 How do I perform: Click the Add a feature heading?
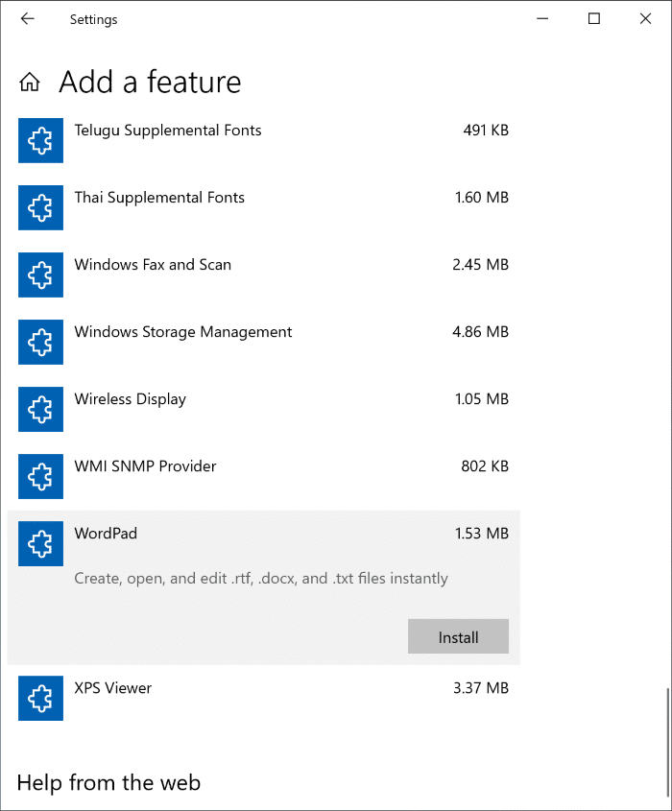point(150,82)
